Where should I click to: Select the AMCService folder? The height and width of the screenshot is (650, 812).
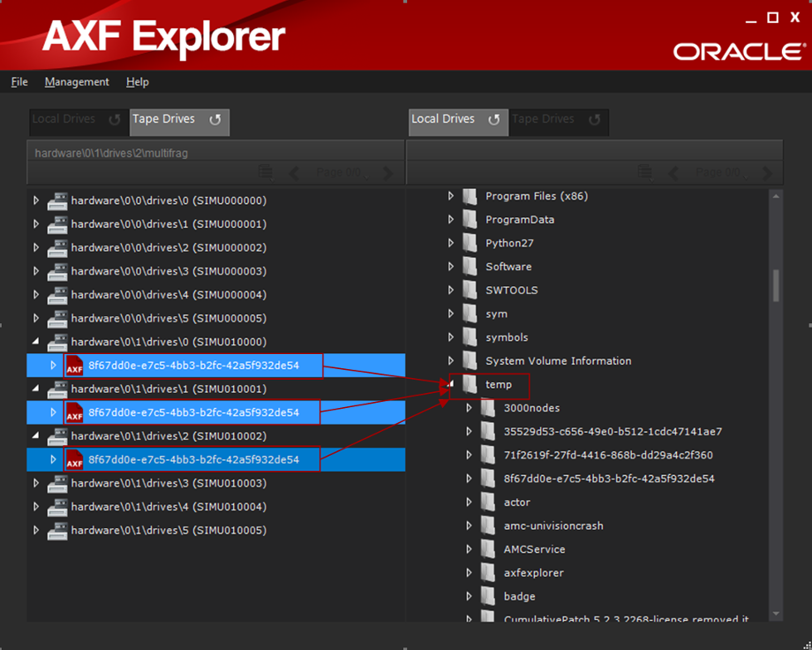[535, 549]
